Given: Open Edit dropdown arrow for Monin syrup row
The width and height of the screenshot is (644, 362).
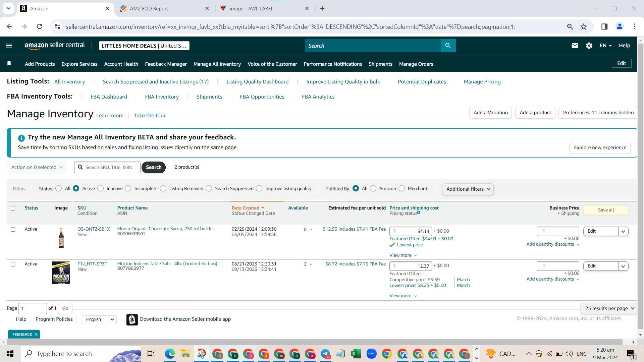Looking at the screenshot, I should [x=623, y=231].
